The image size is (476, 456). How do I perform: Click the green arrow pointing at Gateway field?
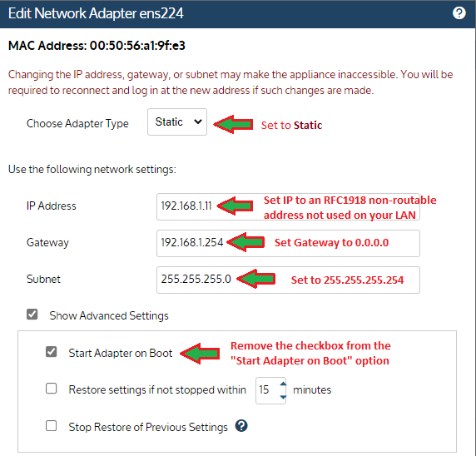pos(245,242)
